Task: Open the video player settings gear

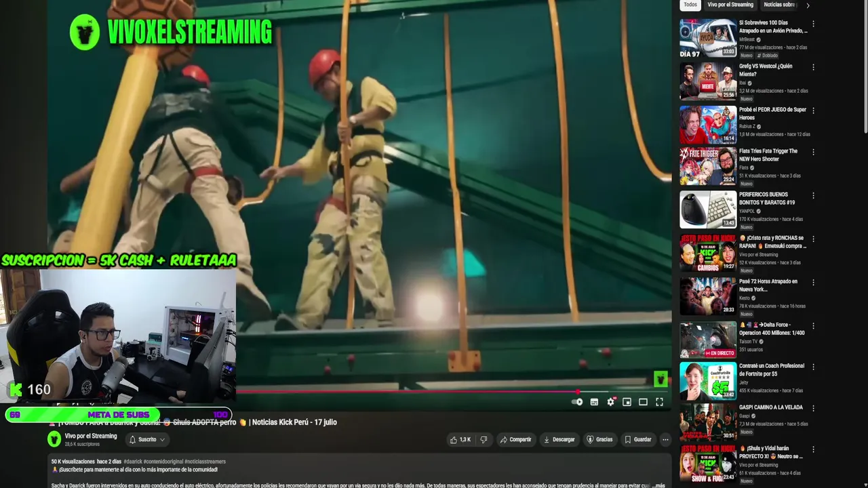Action: [610, 402]
